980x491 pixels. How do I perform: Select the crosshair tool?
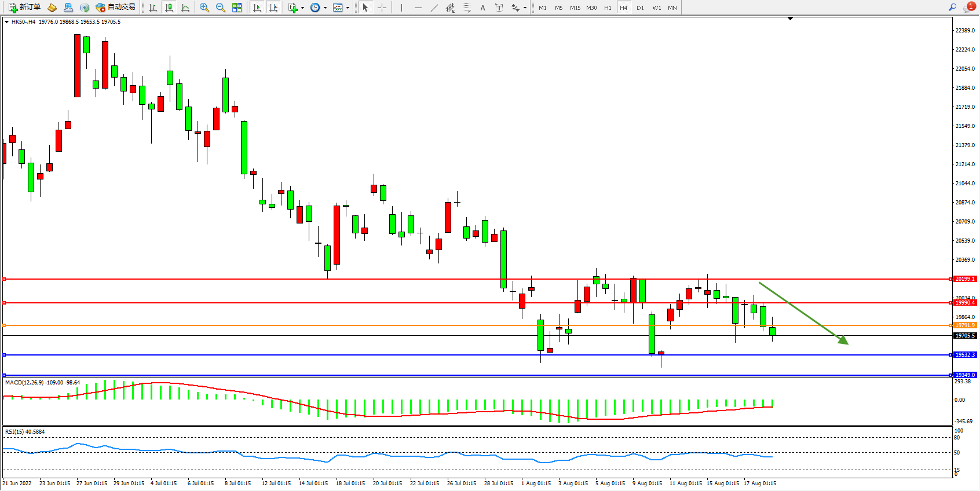[x=382, y=8]
